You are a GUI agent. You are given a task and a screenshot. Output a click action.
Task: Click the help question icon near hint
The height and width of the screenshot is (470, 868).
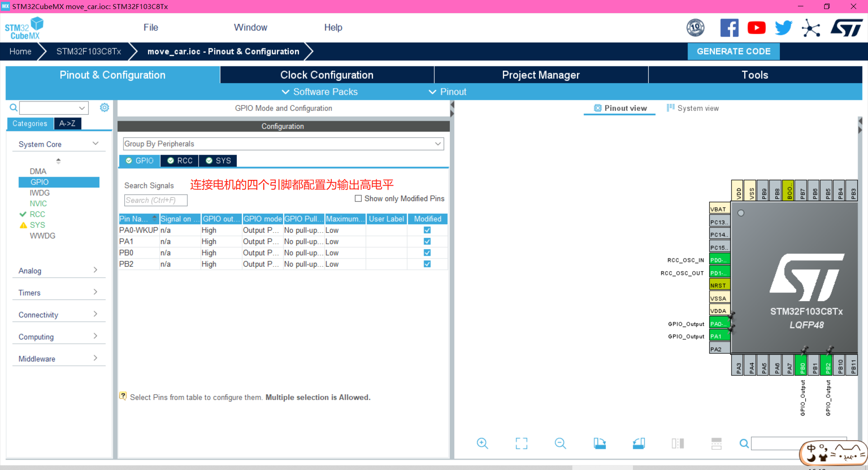tap(123, 396)
